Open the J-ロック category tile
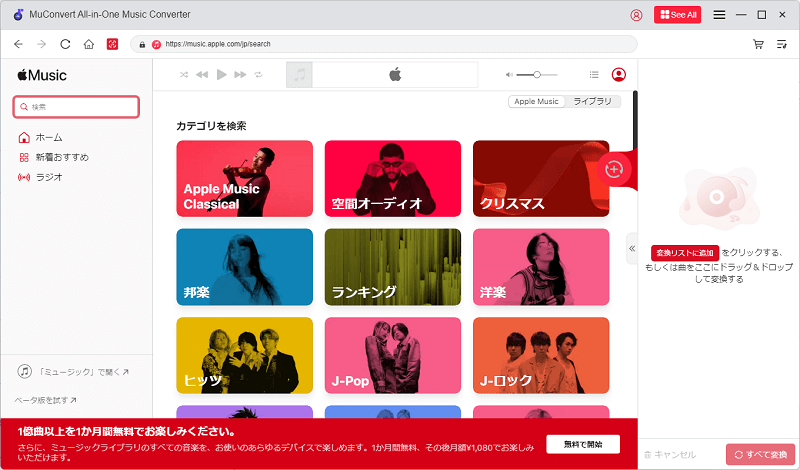Screen dimensions: 800x470 (x=541, y=355)
